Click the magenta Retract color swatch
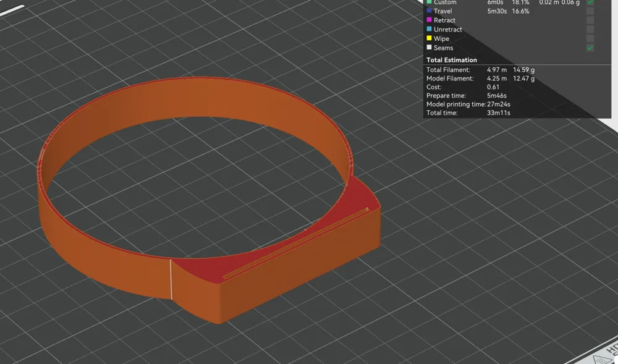618x364 pixels. pos(430,20)
